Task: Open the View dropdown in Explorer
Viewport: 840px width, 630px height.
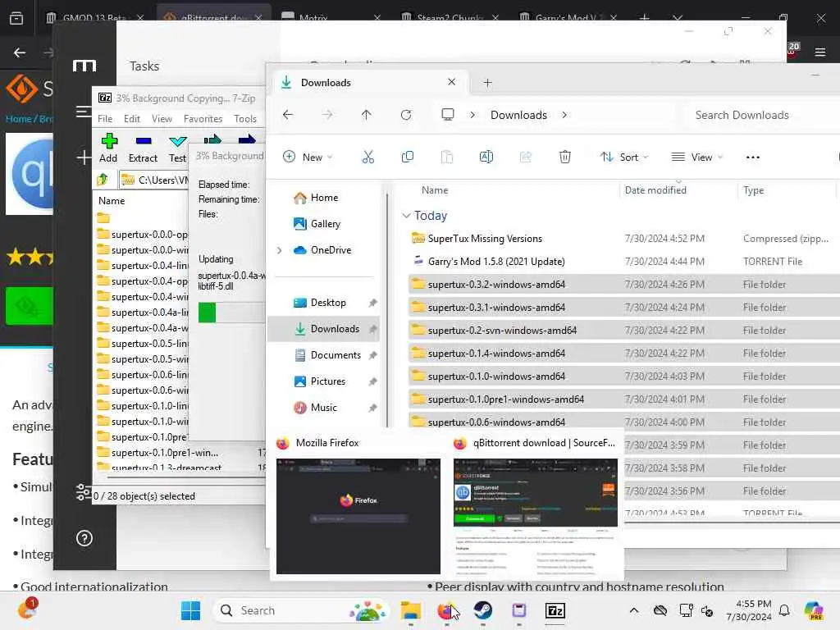Action: pyautogui.click(x=697, y=157)
